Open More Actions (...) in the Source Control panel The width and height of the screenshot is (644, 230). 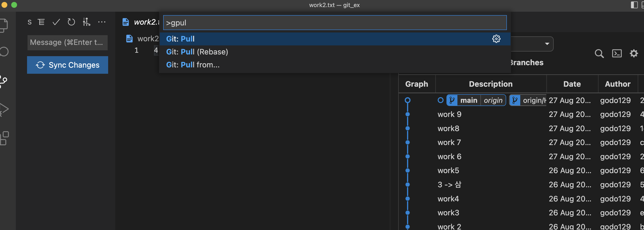coord(102,22)
